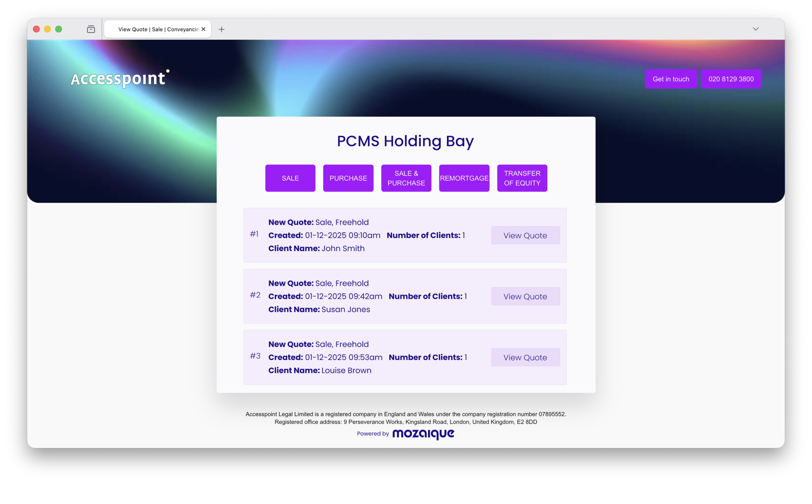Click the Accesspoint logo
Image resolution: width=812 pixels, height=504 pixels.
pyautogui.click(x=120, y=79)
